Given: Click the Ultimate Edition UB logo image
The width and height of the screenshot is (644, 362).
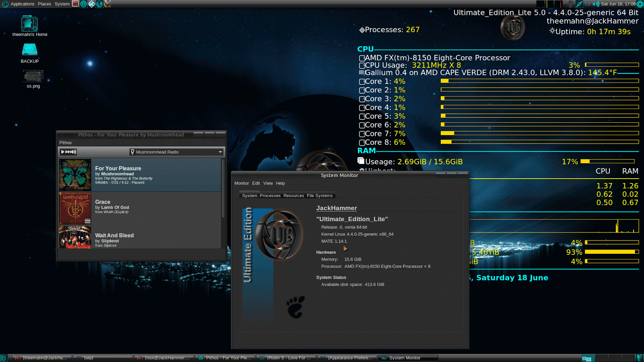Looking at the screenshot, I should point(279,235).
